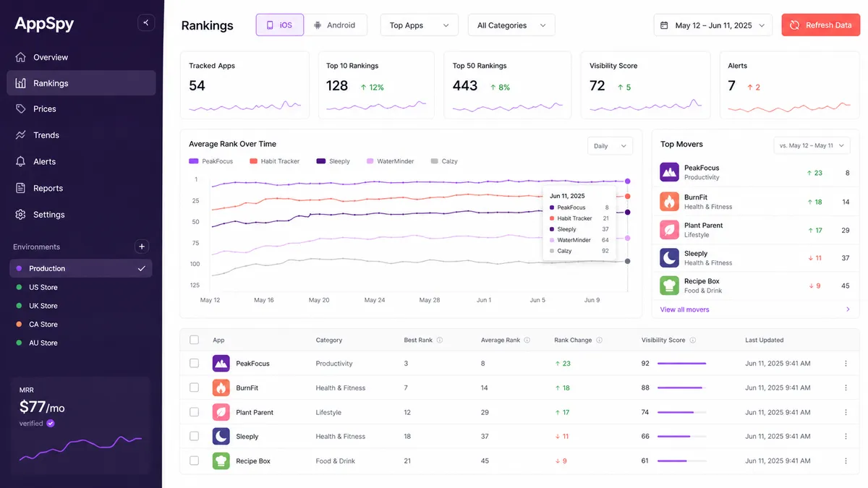Toggle Calzy series in the chart legend

[x=444, y=161]
